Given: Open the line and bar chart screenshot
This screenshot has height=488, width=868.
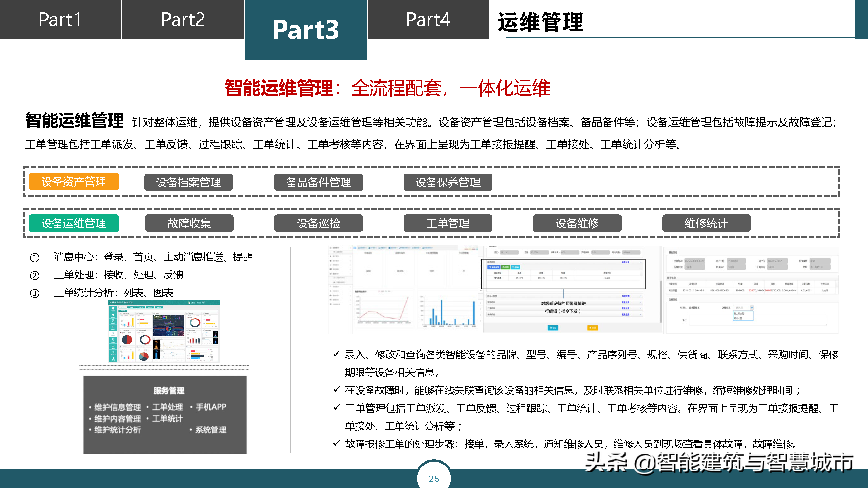Looking at the screenshot, I should [403, 289].
